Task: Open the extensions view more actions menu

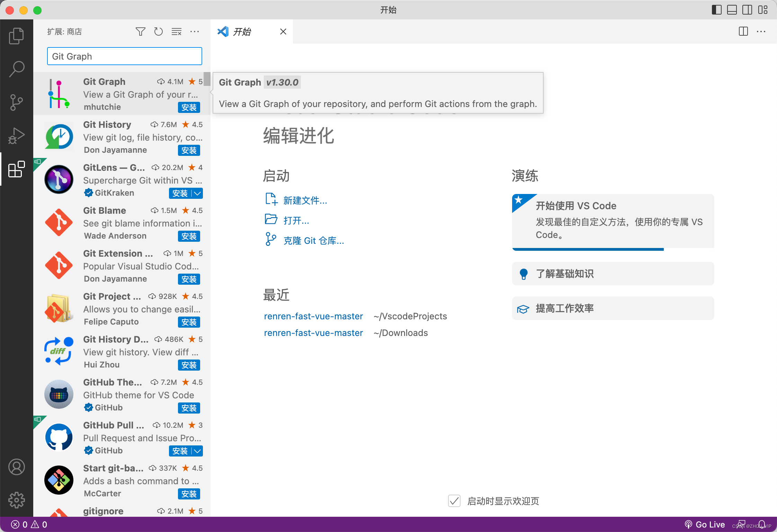Action: point(195,32)
